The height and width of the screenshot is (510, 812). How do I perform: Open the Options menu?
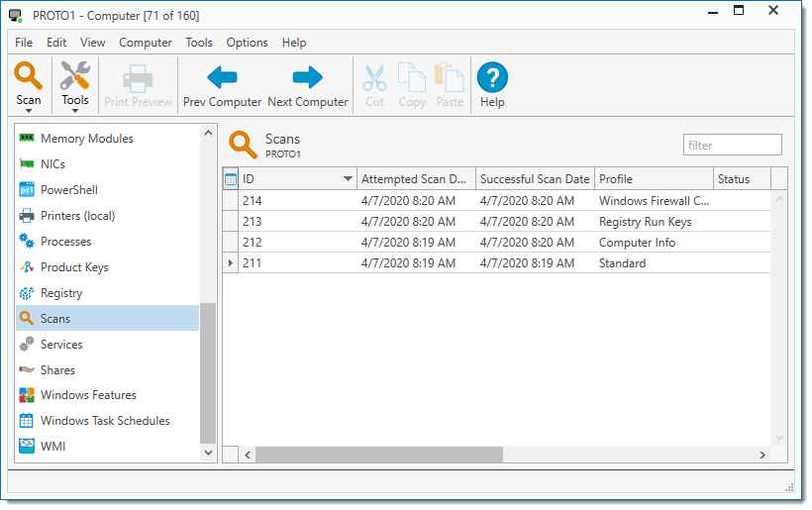247,43
